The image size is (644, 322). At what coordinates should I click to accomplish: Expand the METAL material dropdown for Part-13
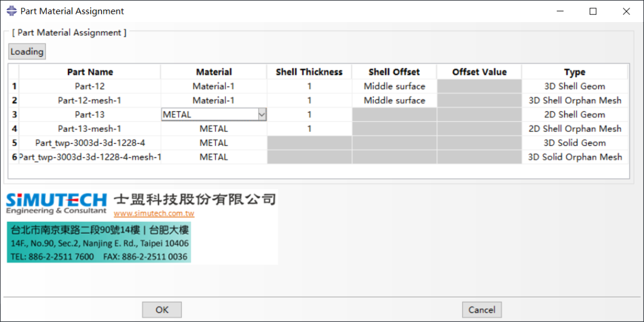point(262,114)
